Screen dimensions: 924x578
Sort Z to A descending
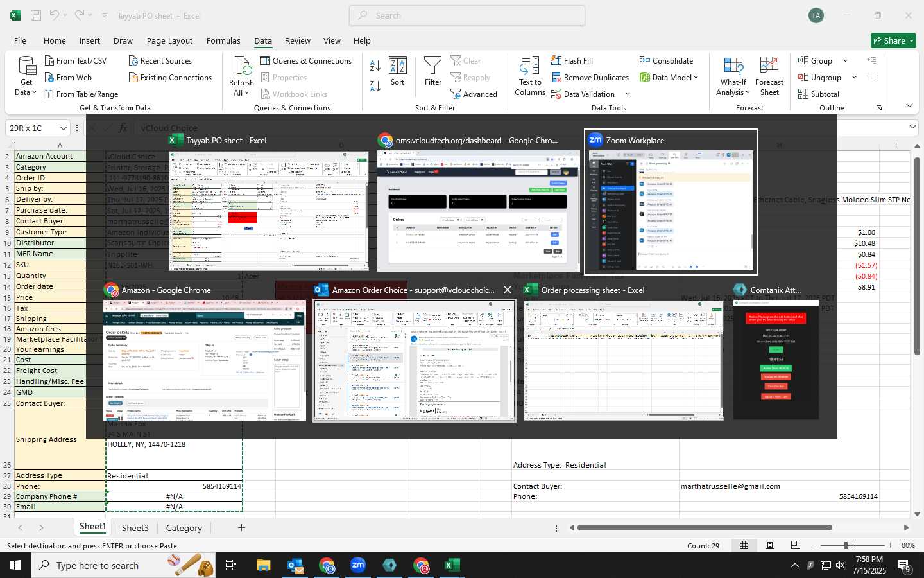pyautogui.click(x=375, y=85)
